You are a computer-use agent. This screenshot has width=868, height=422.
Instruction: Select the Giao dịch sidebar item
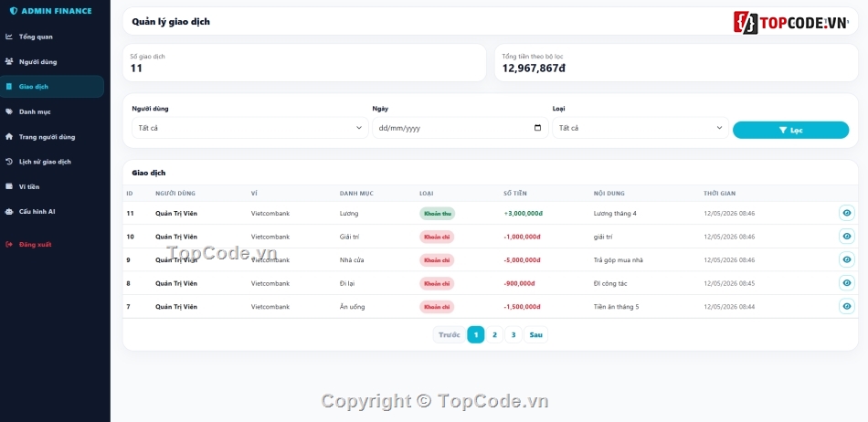click(x=52, y=86)
